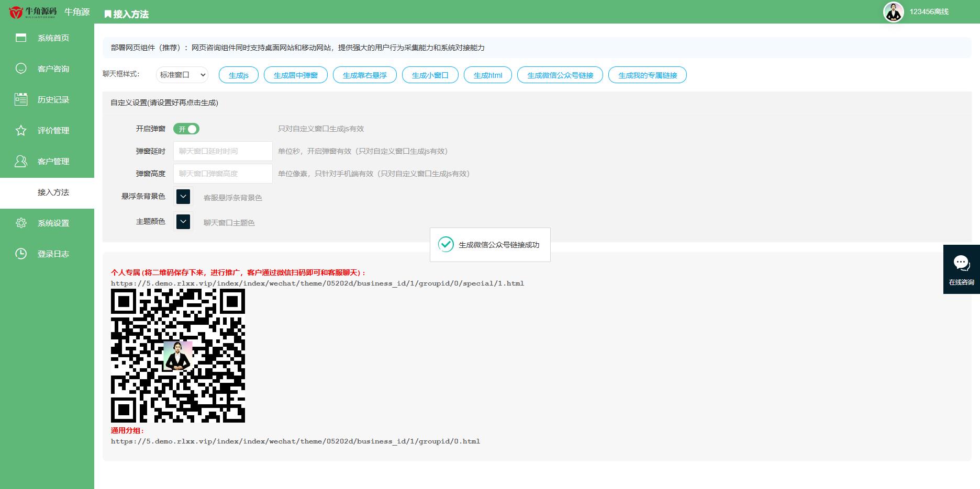Click the 个人专属 red heading text

[238, 272]
